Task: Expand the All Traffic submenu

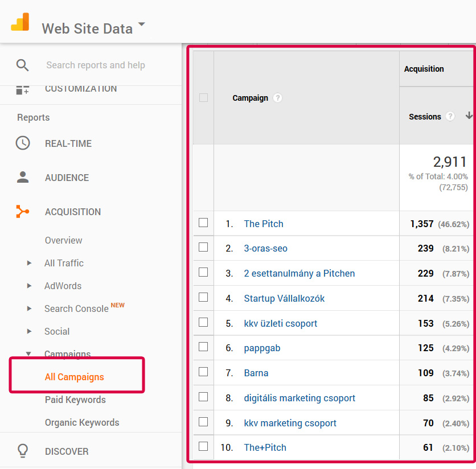Action: click(30, 263)
